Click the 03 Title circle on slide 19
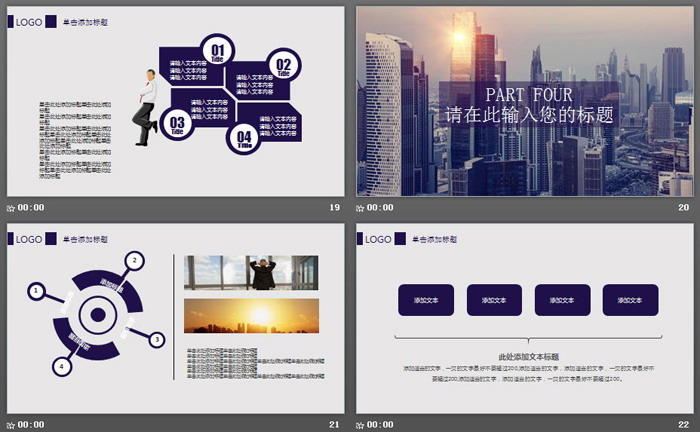The width and height of the screenshot is (700, 432). point(177,125)
